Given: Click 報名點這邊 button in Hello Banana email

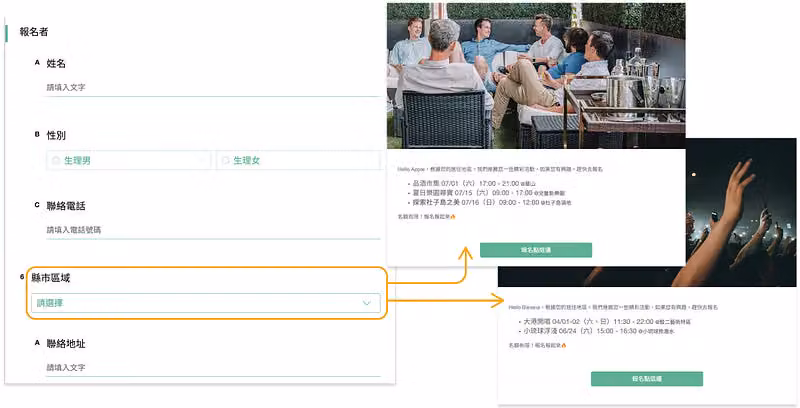Looking at the screenshot, I should (647, 379).
